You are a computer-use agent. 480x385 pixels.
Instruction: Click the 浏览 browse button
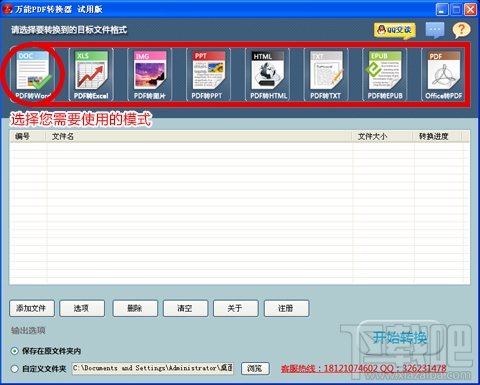[x=255, y=368]
